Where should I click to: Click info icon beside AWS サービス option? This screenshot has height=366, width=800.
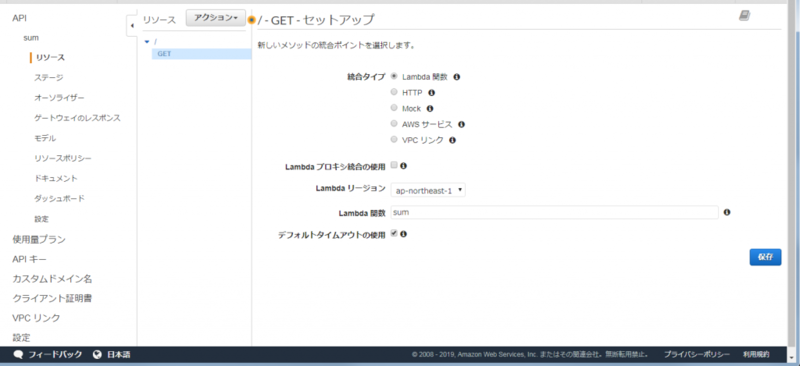click(461, 124)
